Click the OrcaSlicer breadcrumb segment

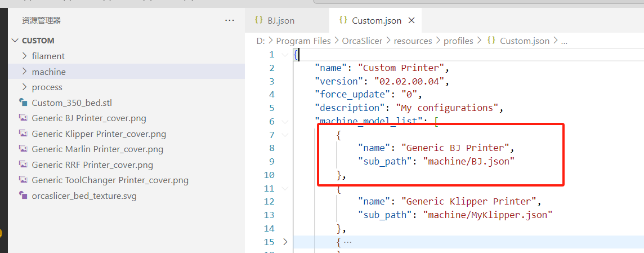tap(362, 41)
